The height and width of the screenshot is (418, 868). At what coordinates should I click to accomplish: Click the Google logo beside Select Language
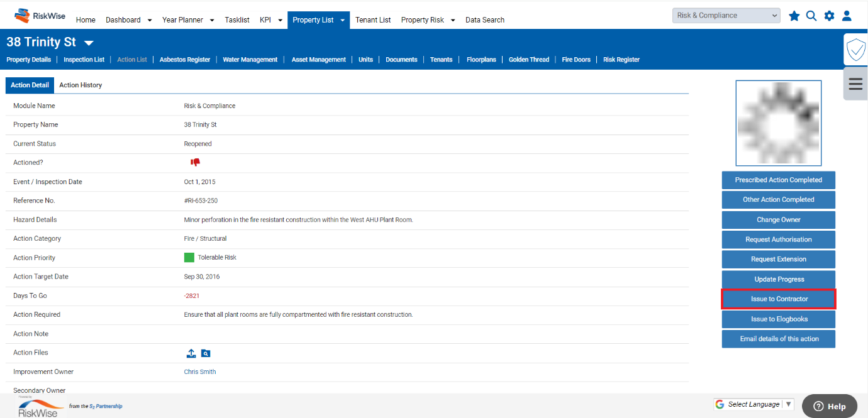tap(720, 404)
